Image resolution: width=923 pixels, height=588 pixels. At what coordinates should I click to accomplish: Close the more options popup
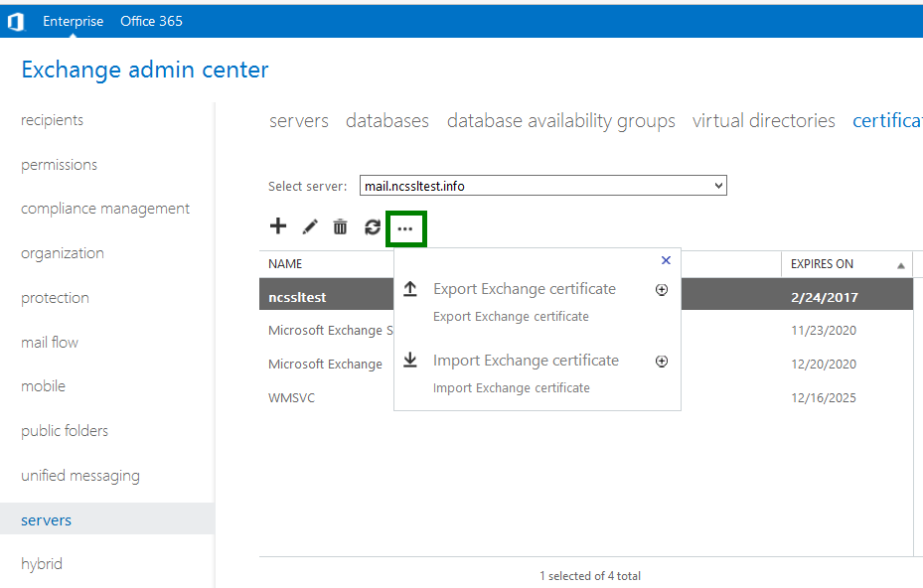coord(666,260)
